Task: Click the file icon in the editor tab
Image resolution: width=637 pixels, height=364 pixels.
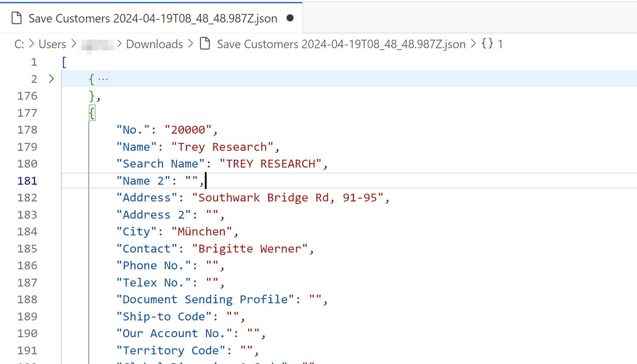Action: click(x=16, y=18)
